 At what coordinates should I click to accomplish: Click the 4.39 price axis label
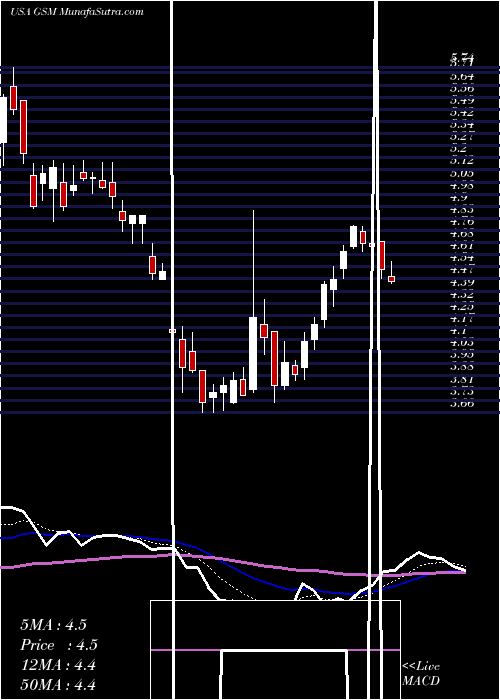click(462, 282)
